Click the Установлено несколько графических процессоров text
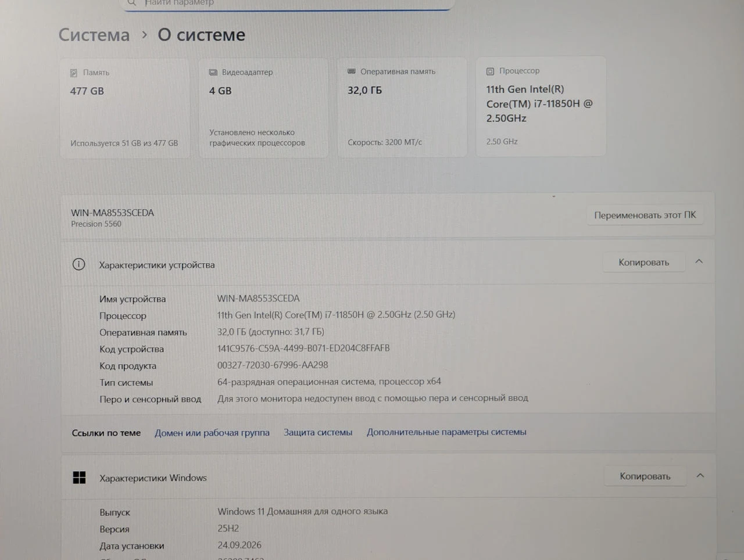 (257, 138)
